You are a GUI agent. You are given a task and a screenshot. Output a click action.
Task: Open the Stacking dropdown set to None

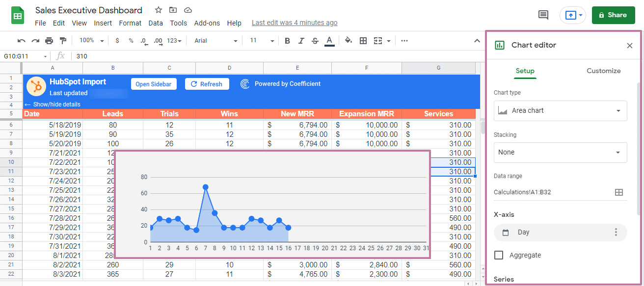coord(560,153)
